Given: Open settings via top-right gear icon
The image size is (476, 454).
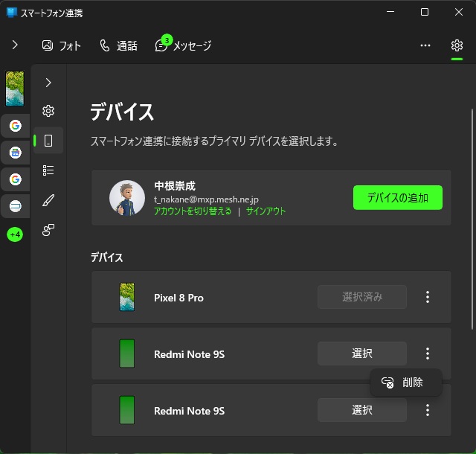Looking at the screenshot, I should pos(457,45).
